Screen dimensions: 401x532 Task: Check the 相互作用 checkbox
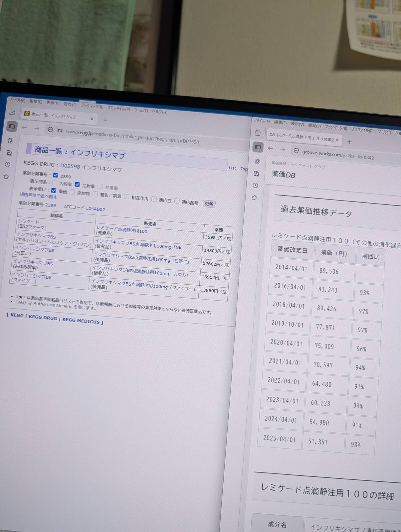click(x=126, y=197)
